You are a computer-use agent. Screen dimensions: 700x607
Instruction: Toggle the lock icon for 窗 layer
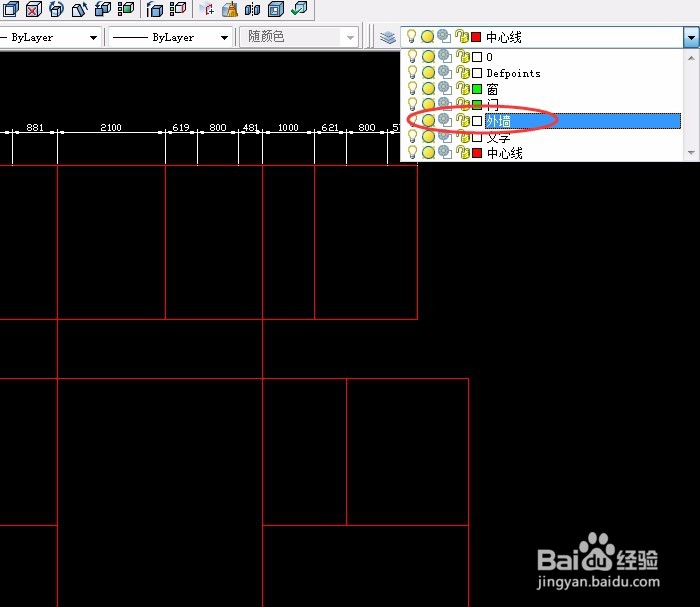(462, 89)
